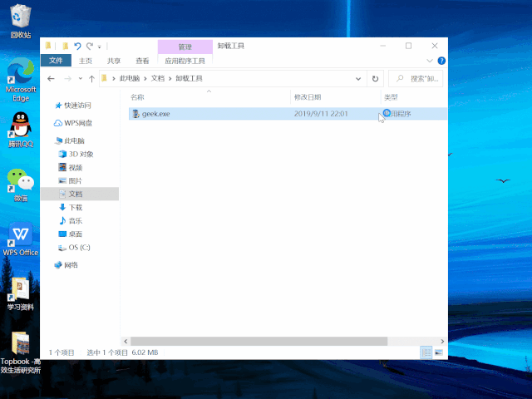The height and width of the screenshot is (399, 532).
Task: Click the scroll left arrow on the horizontal scrollbar
Action: pos(126,341)
